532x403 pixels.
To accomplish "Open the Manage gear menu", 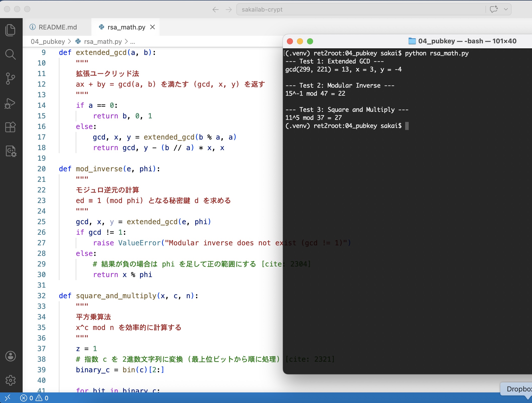I will point(10,380).
